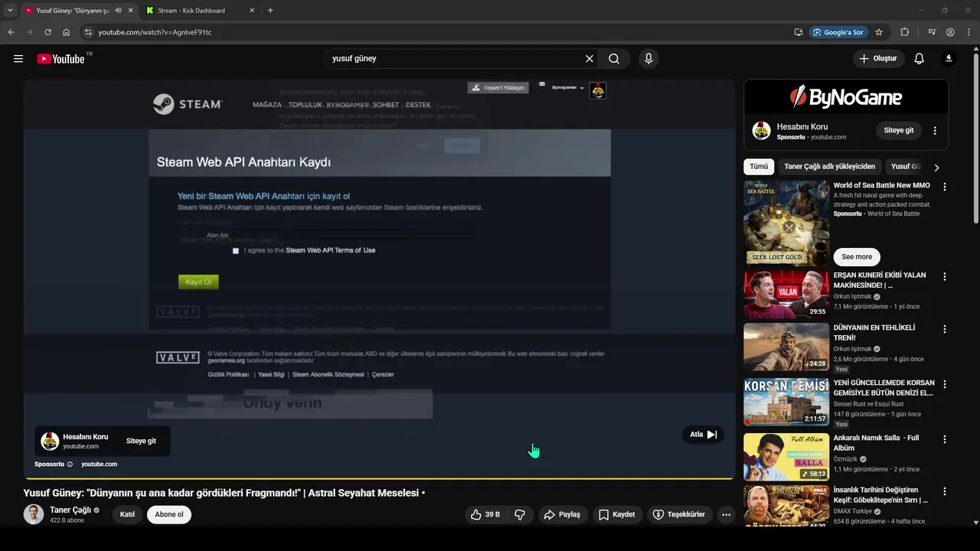
Task: Open menu for Korsan Gemisi video
Action: coord(944,383)
